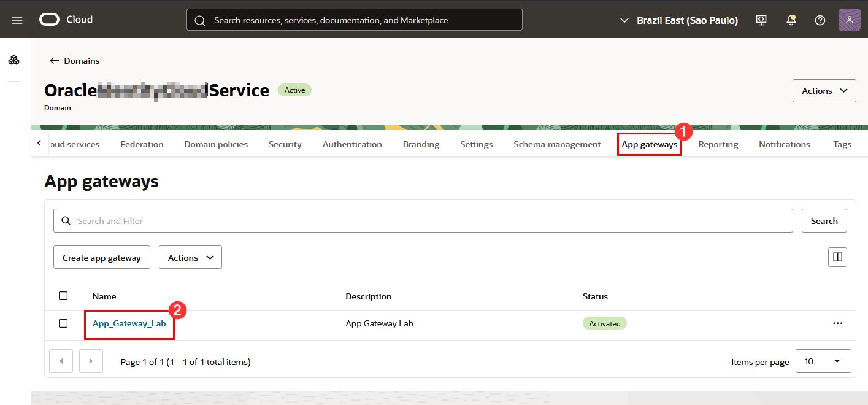868x405 pixels.
Task: Go back to Domains
Action: coord(82,61)
